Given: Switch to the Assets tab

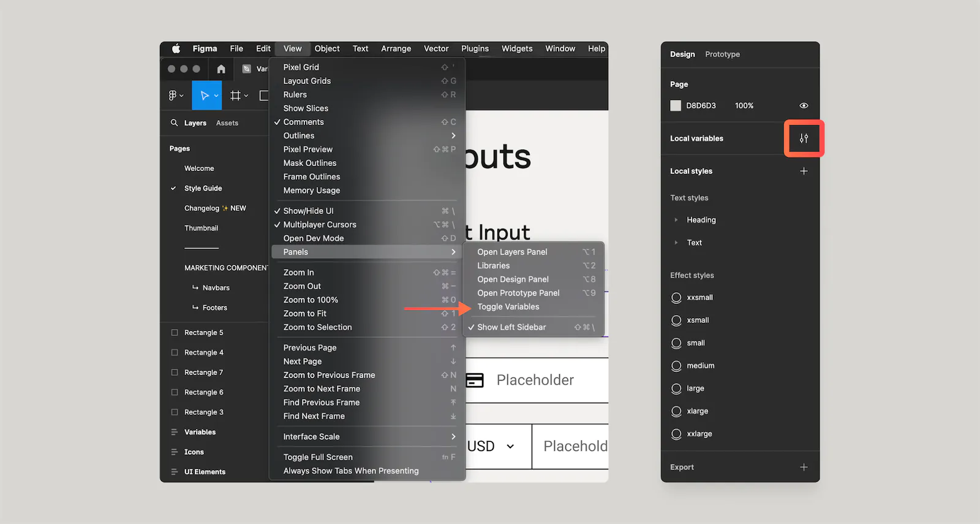Looking at the screenshot, I should [x=227, y=123].
